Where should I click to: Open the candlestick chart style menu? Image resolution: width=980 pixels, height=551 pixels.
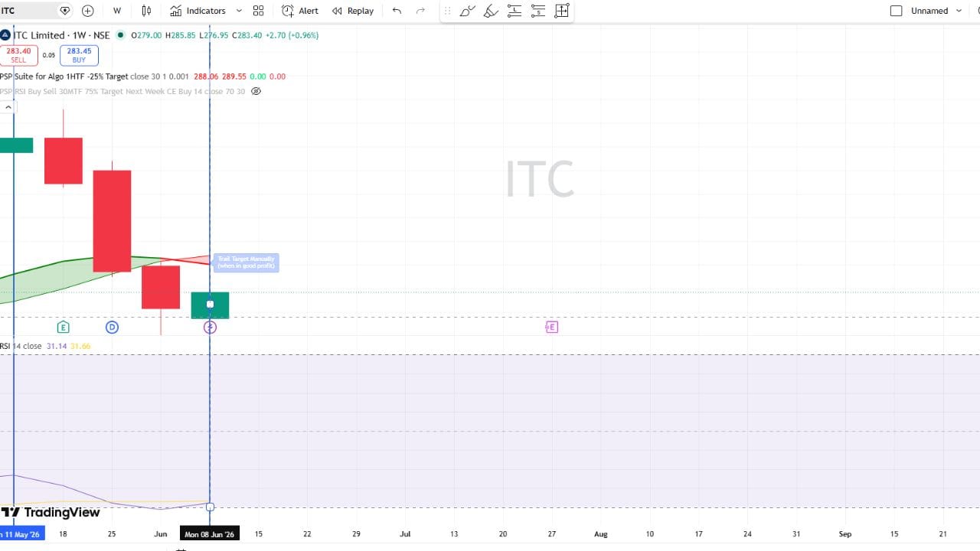[146, 11]
